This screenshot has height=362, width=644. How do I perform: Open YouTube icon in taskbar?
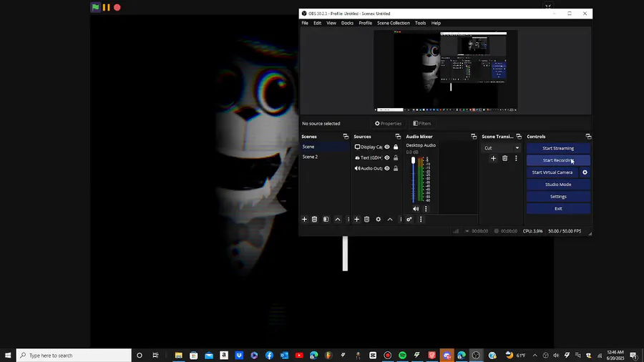299,356
